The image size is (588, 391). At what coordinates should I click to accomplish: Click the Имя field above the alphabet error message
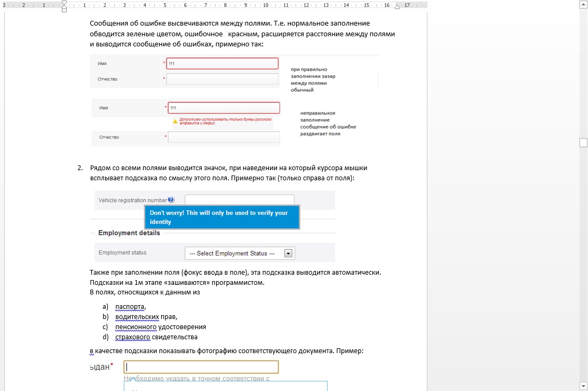pyautogui.click(x=224, y=108)
